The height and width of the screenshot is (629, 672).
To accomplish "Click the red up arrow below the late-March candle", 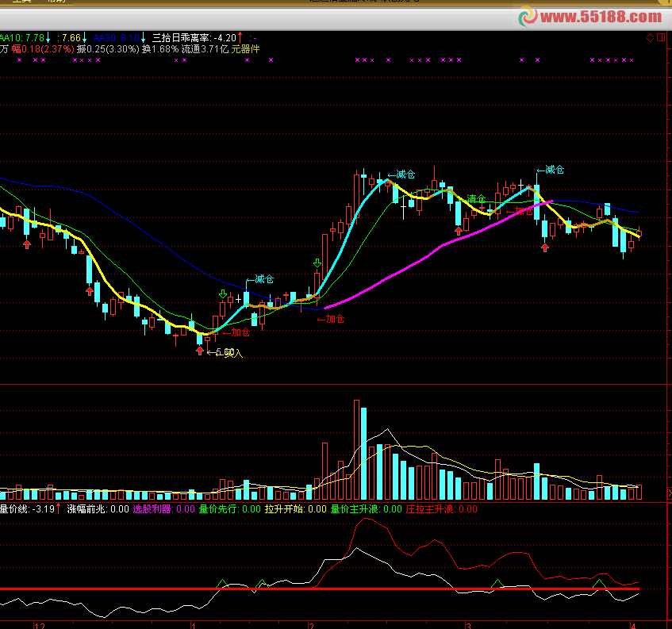I will pyautogui.click(x=545, y=247).
